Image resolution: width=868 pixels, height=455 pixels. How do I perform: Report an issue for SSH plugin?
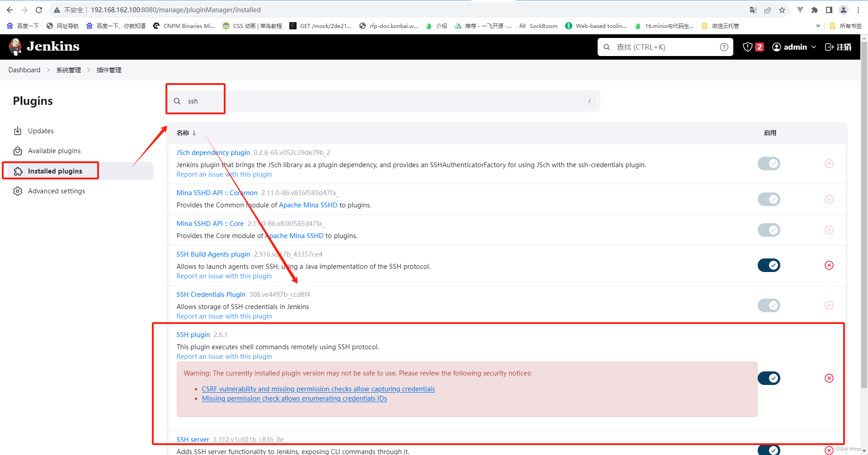click(224, 356)
